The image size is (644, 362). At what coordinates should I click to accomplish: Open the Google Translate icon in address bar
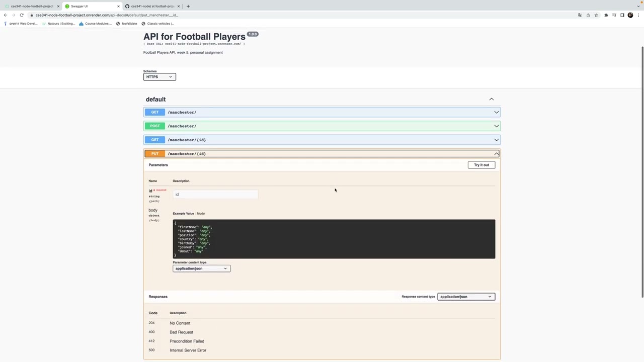click(580, 15)
